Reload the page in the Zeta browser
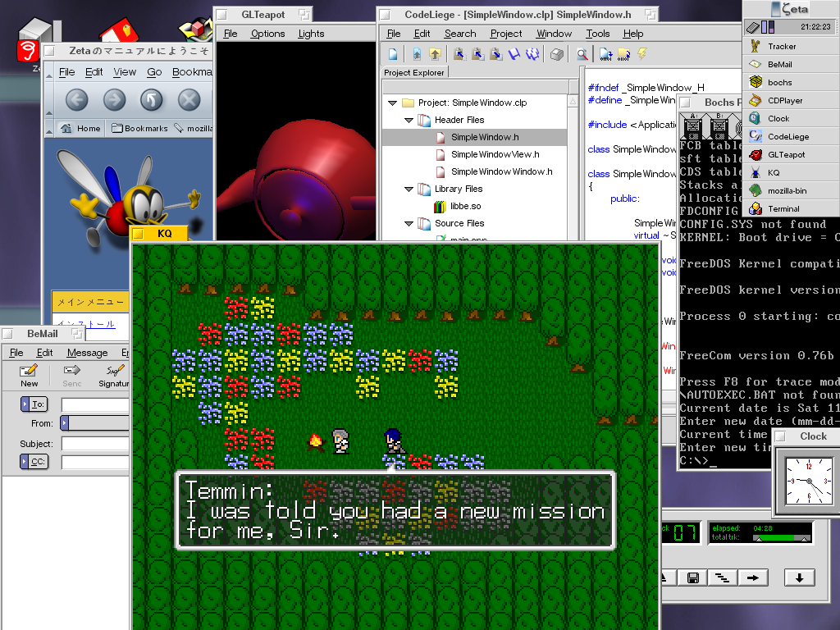Viewport: 840px width, 630px height. point(152,99)
